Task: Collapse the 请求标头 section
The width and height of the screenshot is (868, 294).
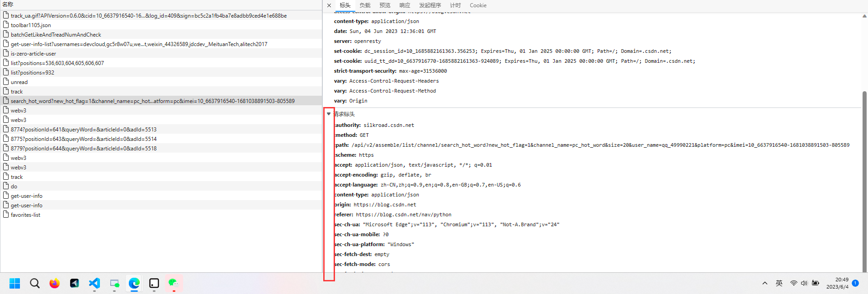Action: click(329, 114)
